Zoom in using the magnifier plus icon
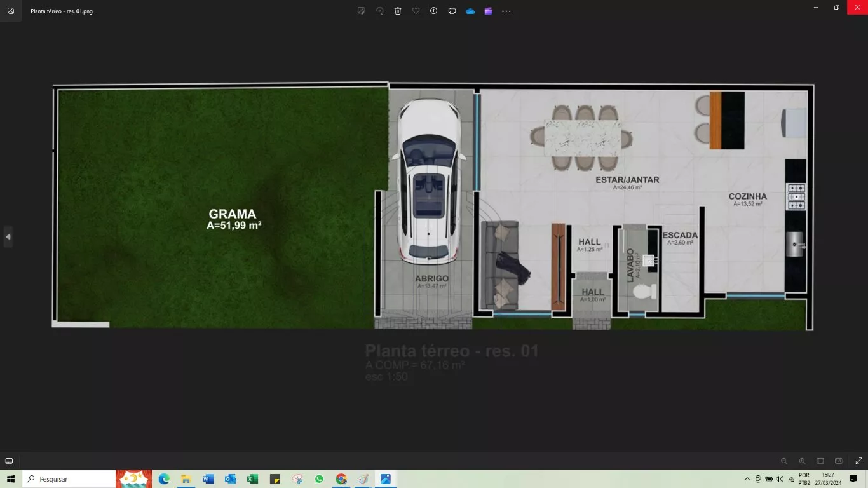The image size is (868, 488). (x=802, y=461)
